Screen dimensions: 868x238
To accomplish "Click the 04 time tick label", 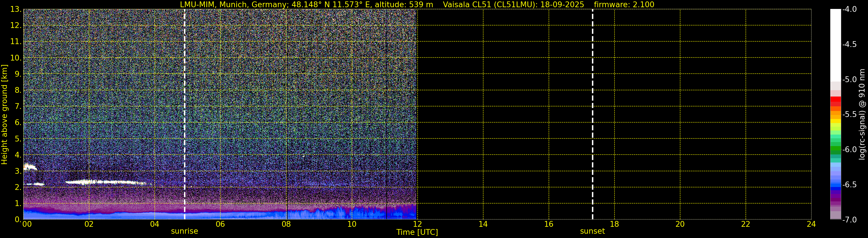I will 155,224.
